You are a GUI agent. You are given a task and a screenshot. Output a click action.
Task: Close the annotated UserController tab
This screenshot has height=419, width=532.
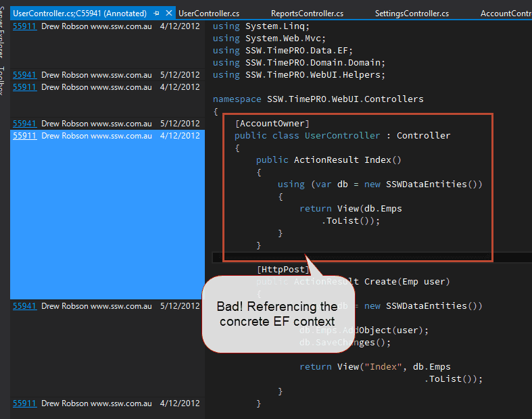click(169, 13)
